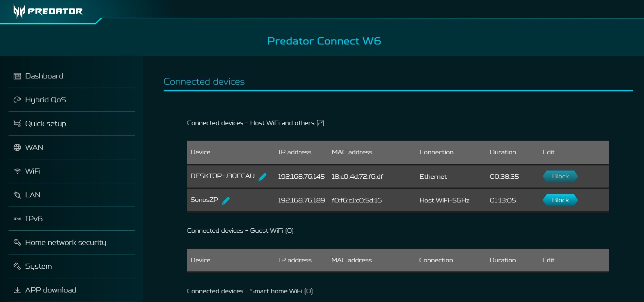Viewport: 644px width, 302px height.
Task: Click the Home network security icon
Action: (x=17, y=243)
